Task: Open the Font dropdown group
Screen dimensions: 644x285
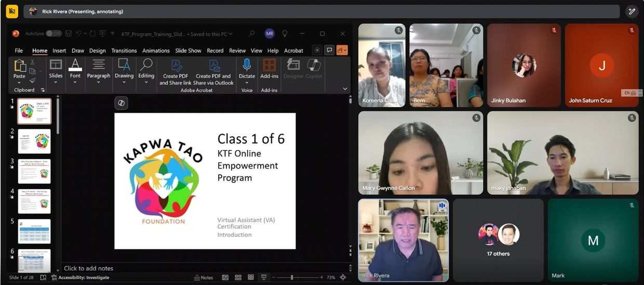Action: coord(75,71)
